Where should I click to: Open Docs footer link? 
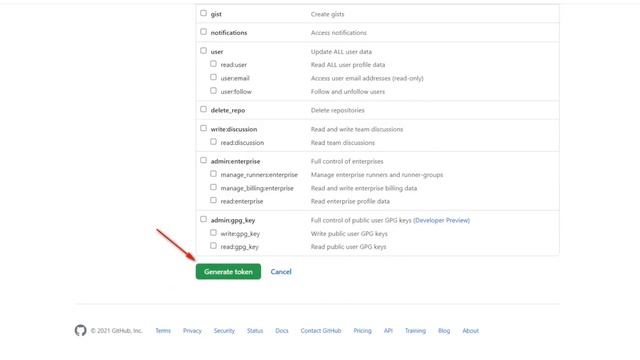click(282, 331)
